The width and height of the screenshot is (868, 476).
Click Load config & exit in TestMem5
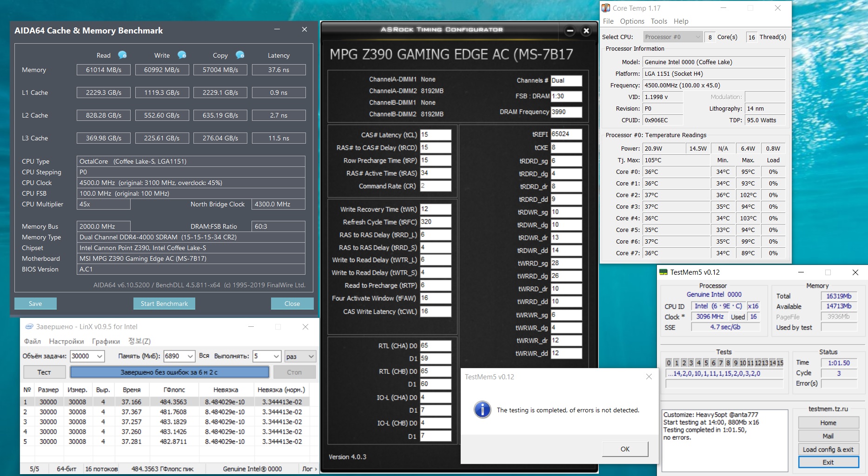click(x=828, y=449)
